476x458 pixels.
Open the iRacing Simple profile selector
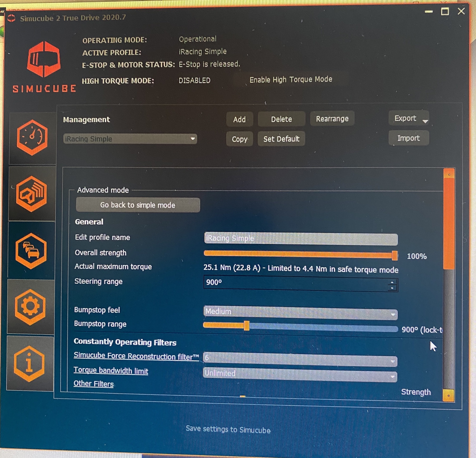click(130, 139)
